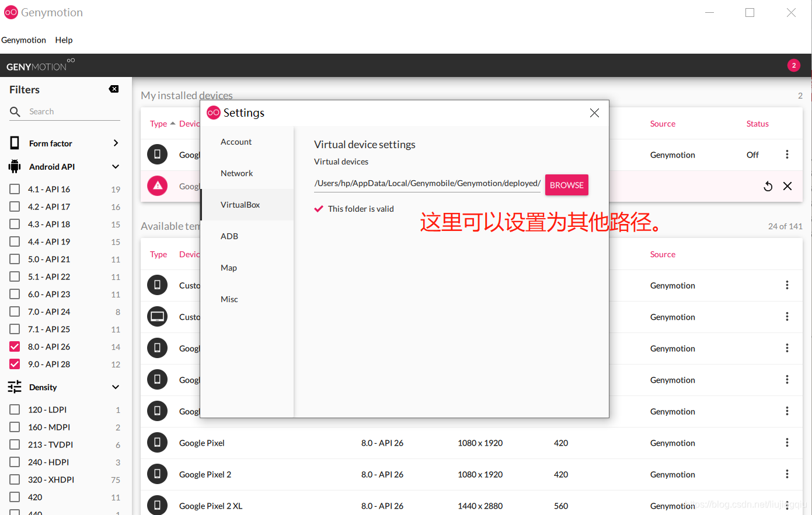
Task: Check the 4.4 - API 19 filter
Action: 15,241
